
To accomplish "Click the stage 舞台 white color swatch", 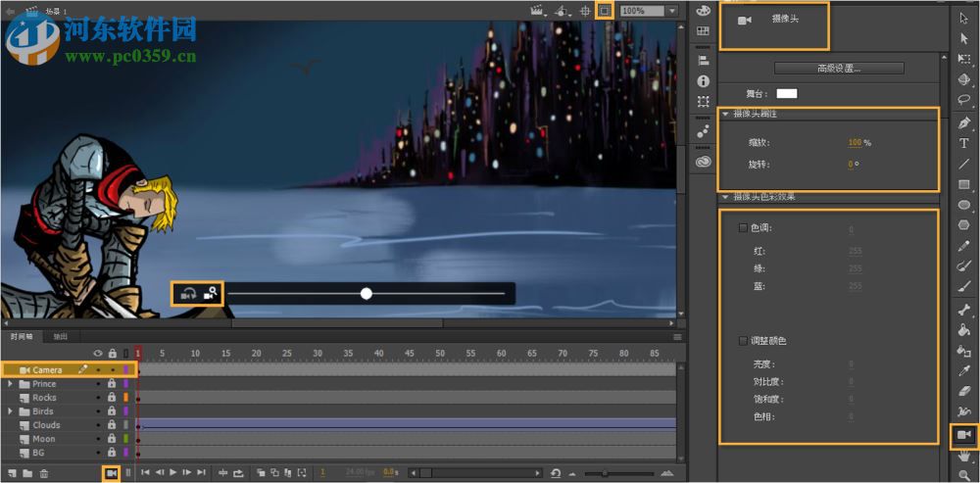I will (787, 93).
